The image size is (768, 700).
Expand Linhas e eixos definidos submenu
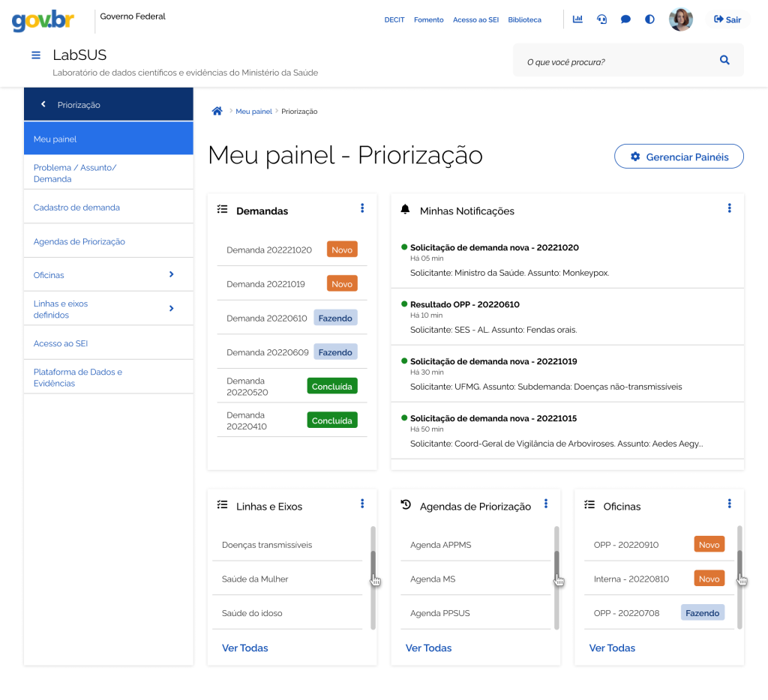[171, 309]
